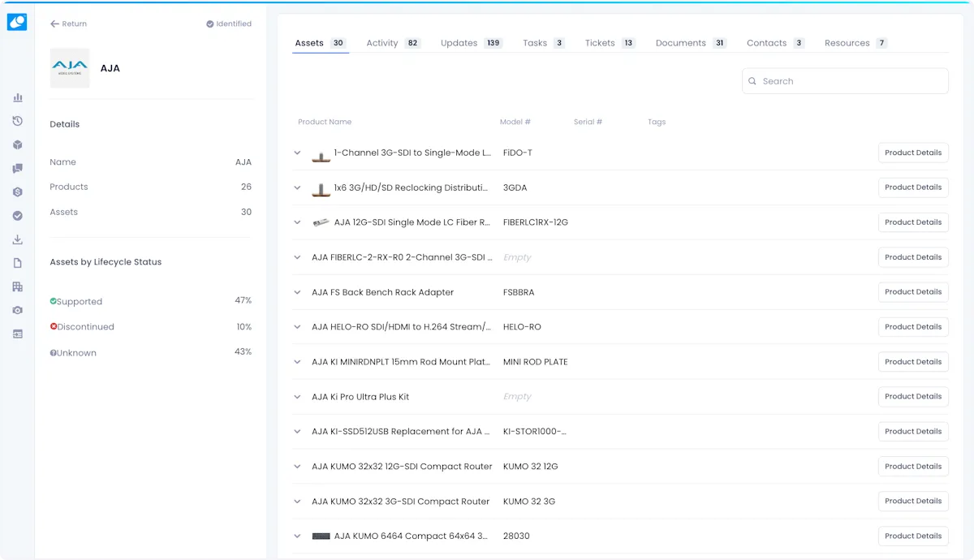Click the Model # column header
Image resolution: width=974 pixels, height=560 pixels.
(x=515, y=122)
